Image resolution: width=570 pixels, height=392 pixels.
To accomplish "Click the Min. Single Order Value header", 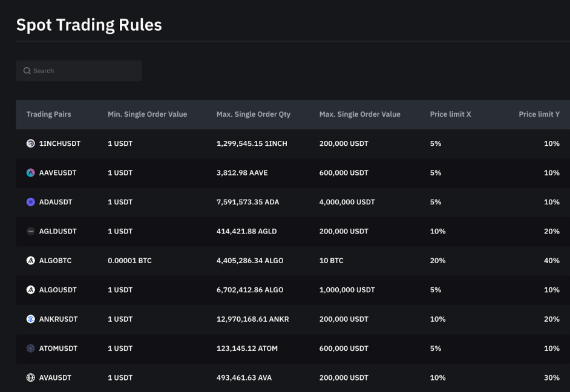I will [x=147, y=114].
